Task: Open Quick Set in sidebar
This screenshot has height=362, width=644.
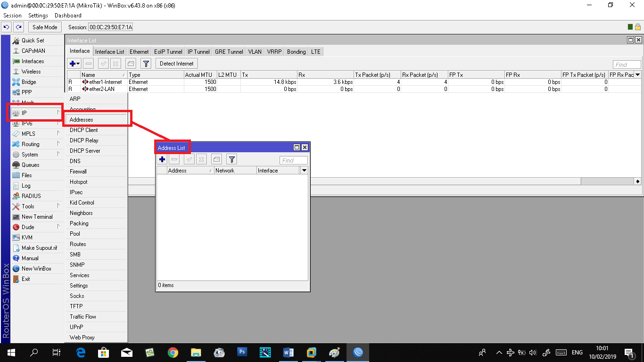Action: [x=37, y=41]
